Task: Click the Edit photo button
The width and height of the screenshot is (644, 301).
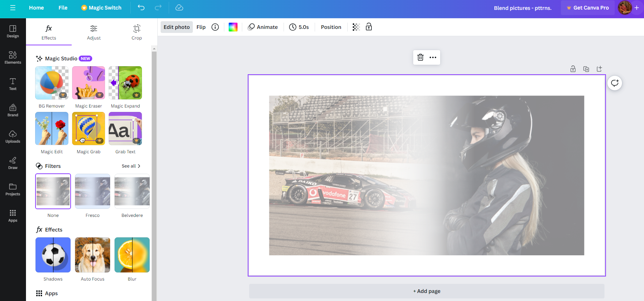Action: 177,27
